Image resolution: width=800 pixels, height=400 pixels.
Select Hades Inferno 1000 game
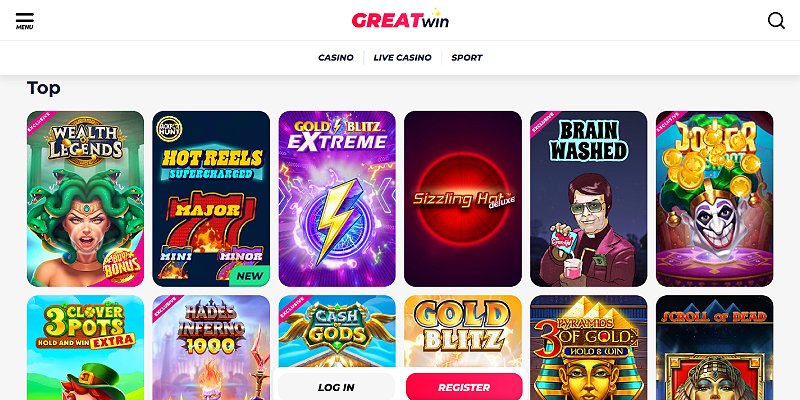pyautogui.click(x=211, y=347)
